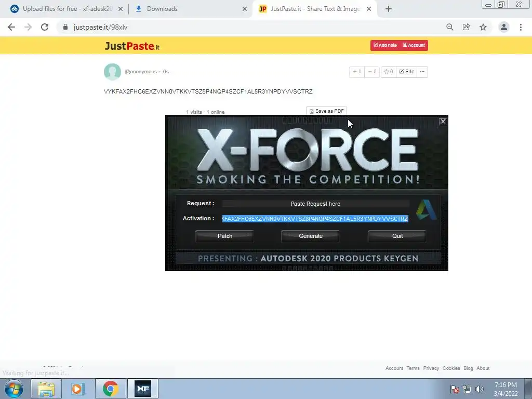This screenshot has height=399, width=532.
Task: Click the Patch button
Action: (x=224, y=236)
